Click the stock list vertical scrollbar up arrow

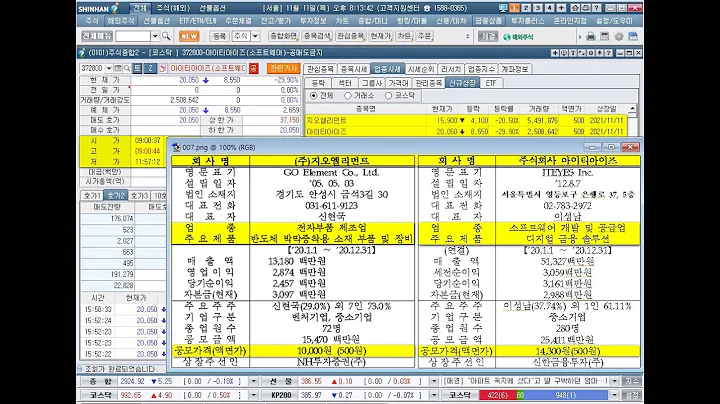(x=633, y=109)
